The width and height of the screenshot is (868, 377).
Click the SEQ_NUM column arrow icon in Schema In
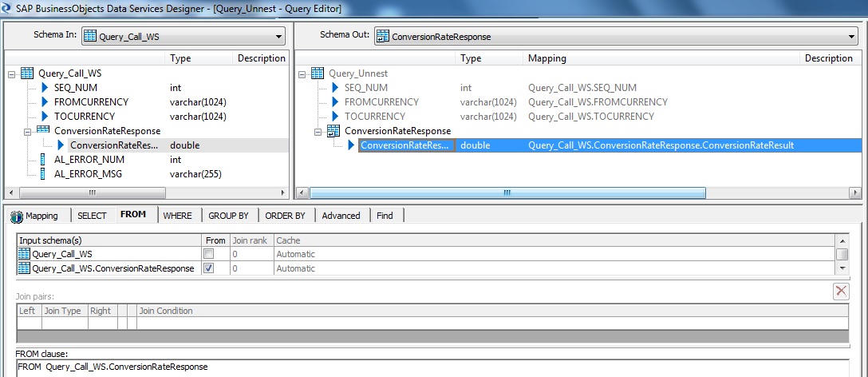pos(45,88)
